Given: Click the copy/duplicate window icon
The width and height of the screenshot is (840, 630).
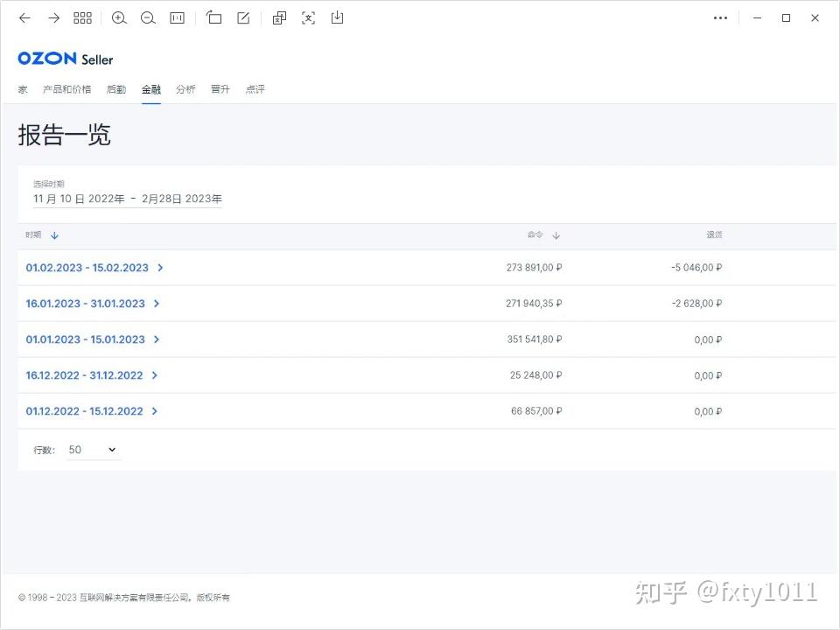Looking at the screenshot, I should [x=279, y=17].
